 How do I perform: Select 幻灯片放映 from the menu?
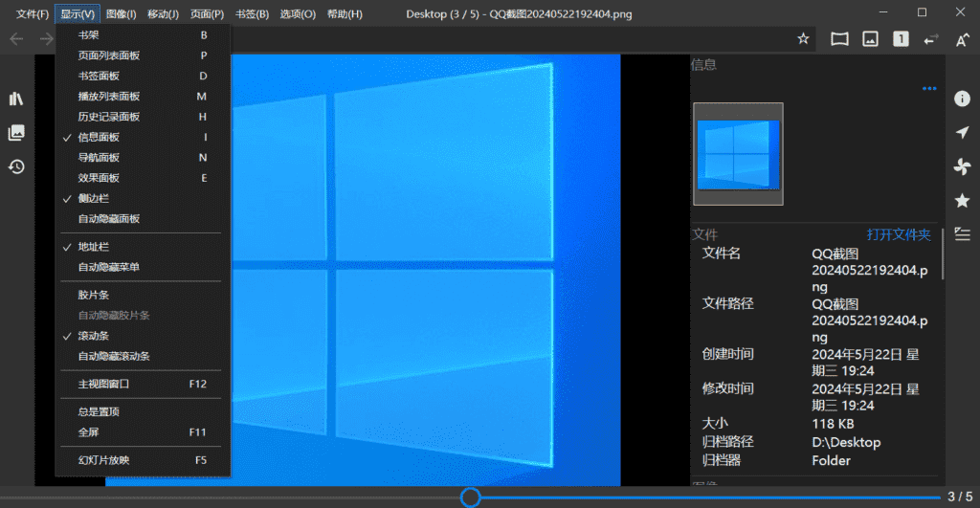coord(103,460)
